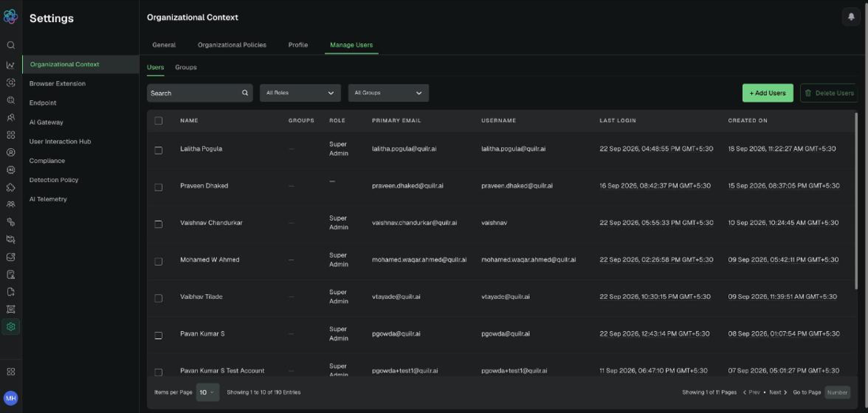Screen dimensions: 868x413
Task: Click the three-people group icon in left rail
Action: point(10,205)
